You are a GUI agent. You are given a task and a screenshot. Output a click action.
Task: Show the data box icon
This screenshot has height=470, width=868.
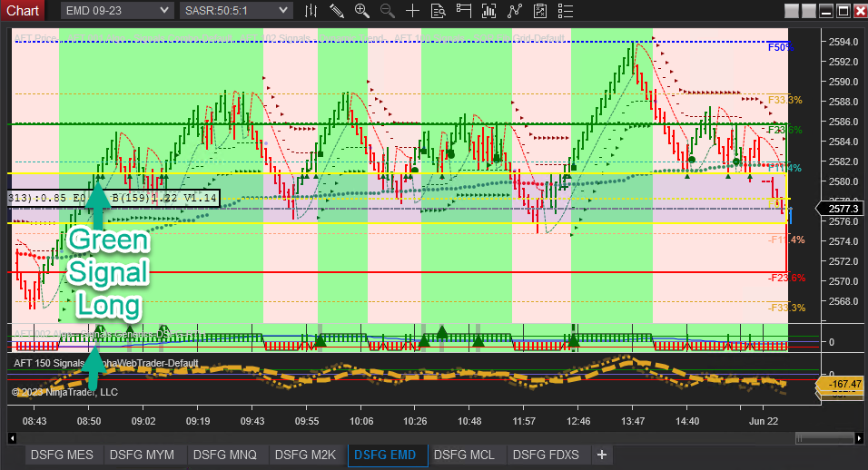[x=438, y=11]
